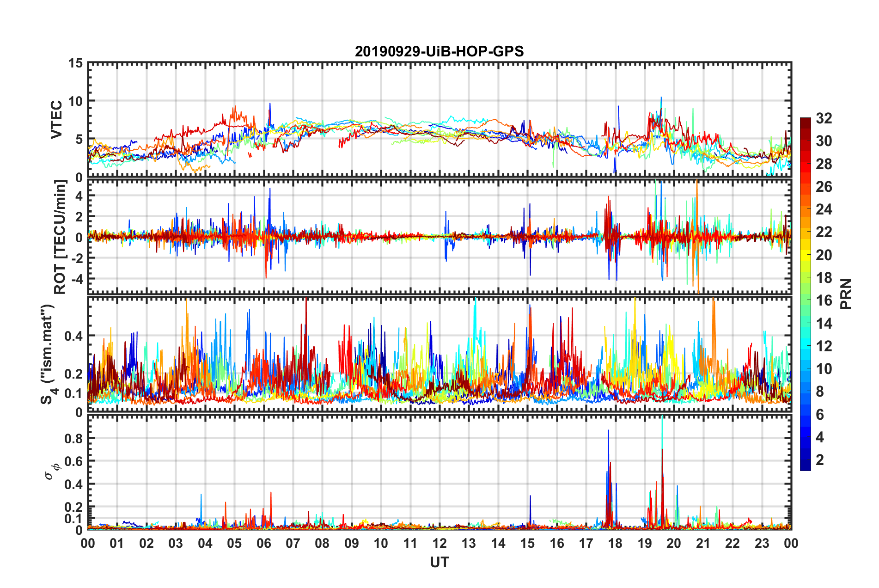Click the plot title "20190929-UiB-HOP-GPS"

point(439,51)
